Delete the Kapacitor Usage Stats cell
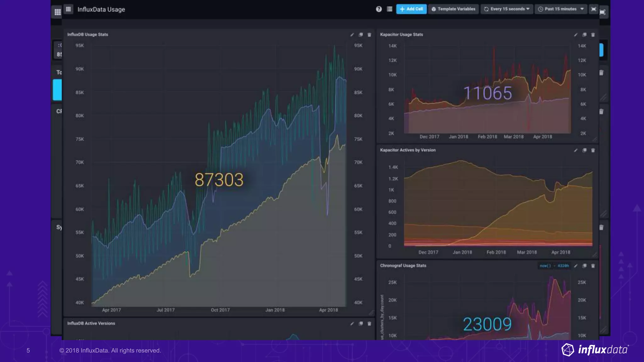Viewport: 644px width, 362px height. [x=593, y=35]
